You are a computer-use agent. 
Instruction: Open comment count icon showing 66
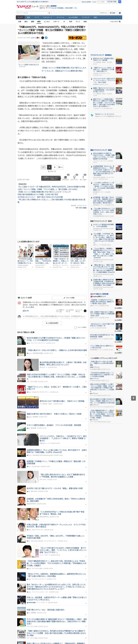coord(33,38)
